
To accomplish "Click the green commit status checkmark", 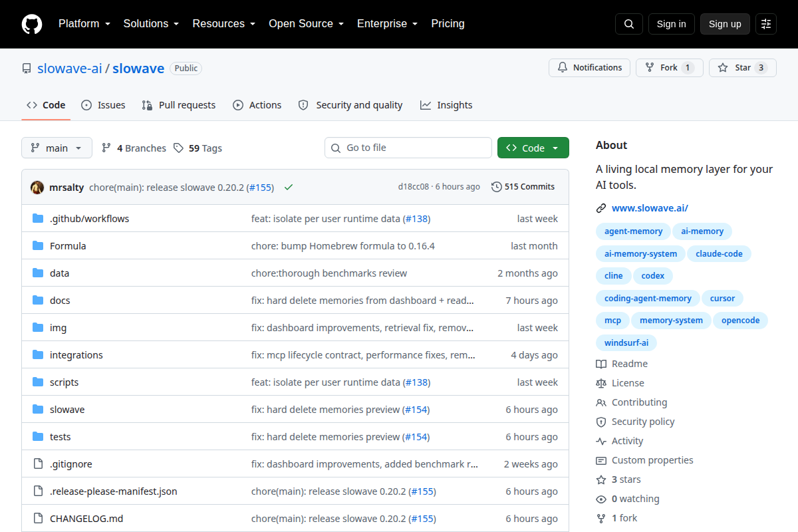I will click(x=289, y=188).
